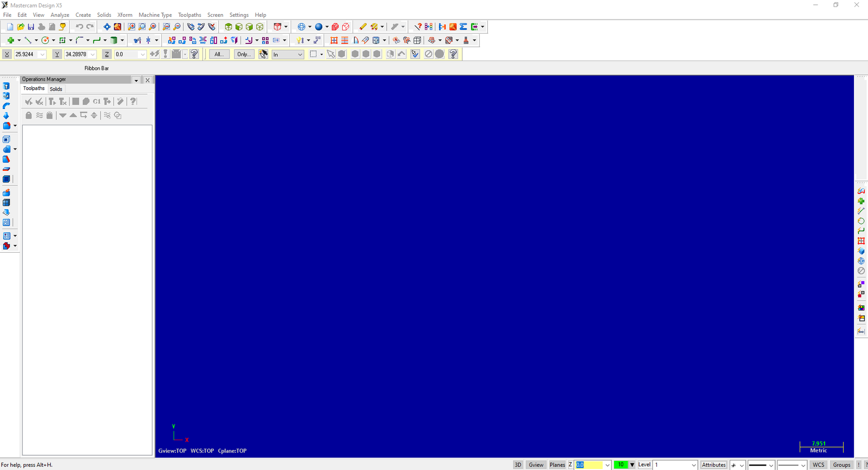Click the blue shaded sphere icon

coord(319,27)
